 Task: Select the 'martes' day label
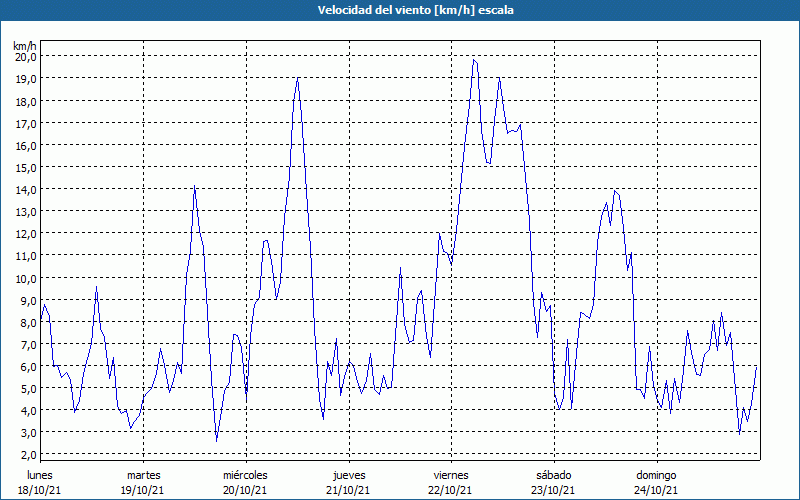pos(144,475)
